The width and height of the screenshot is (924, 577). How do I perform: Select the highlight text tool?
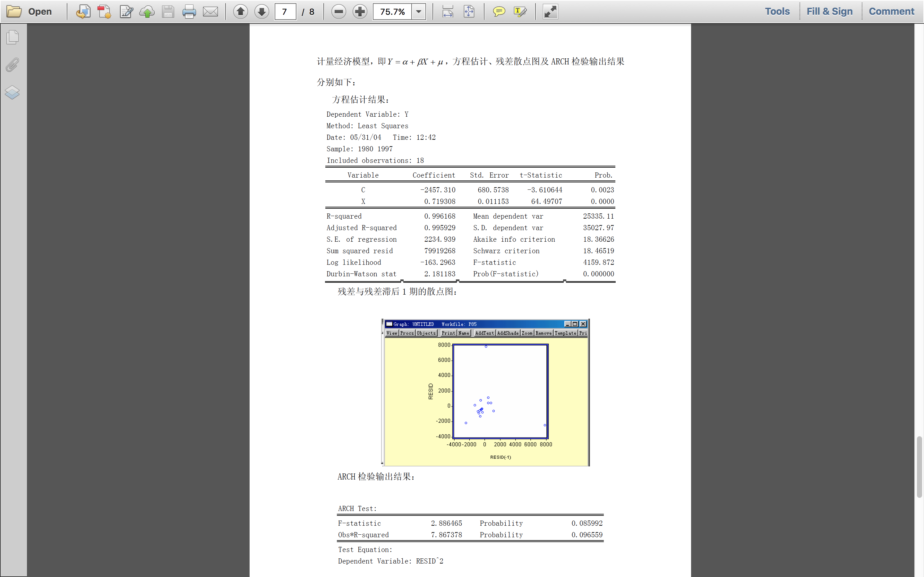tap(520, 12)
